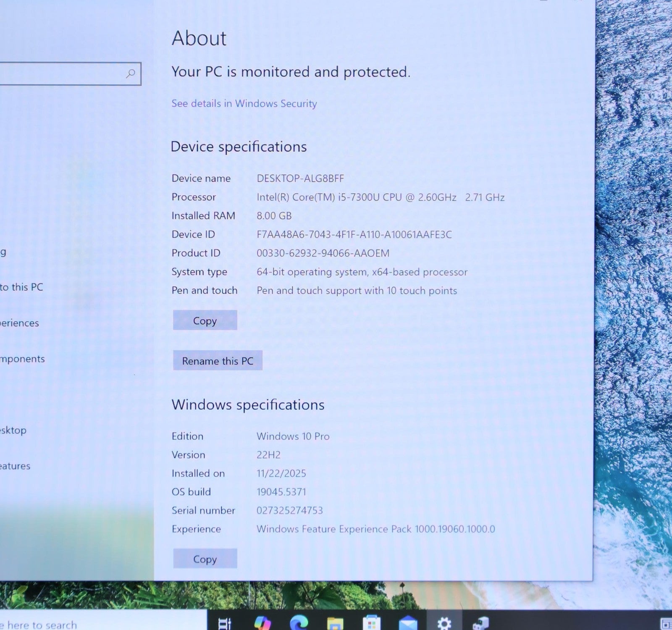Open See details in Windows Security
The image size is (672, 630).
point(244,103)
